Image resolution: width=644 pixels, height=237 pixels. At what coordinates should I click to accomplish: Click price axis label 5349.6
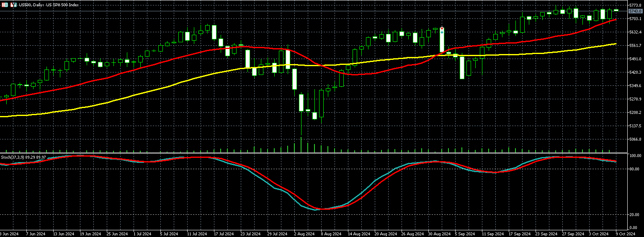pos(636,86)
